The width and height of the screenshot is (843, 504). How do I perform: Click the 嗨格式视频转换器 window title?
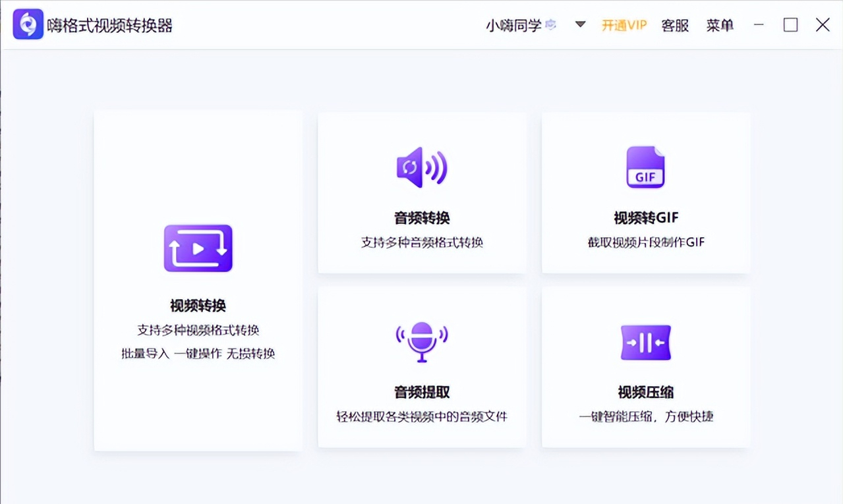(109, 25)
